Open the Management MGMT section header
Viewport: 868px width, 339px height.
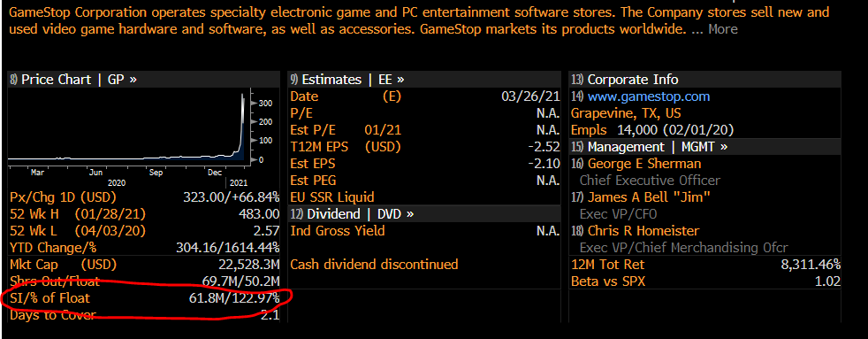[x=704, y=147]
